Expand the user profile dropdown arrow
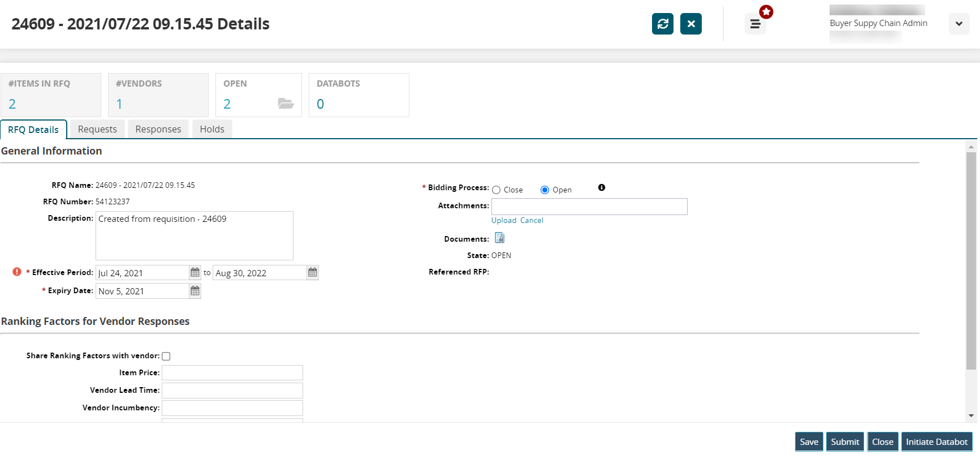The width and height of the screenshot is (980, 463). (x=959, y=24)
